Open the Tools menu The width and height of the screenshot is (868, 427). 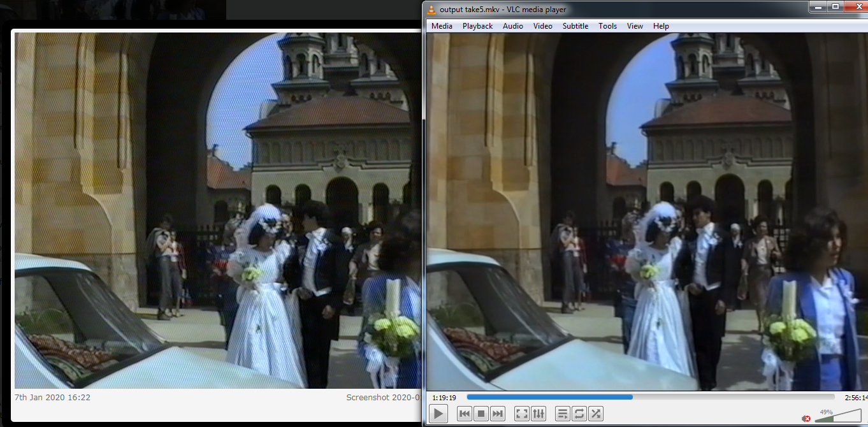[607, 26]
